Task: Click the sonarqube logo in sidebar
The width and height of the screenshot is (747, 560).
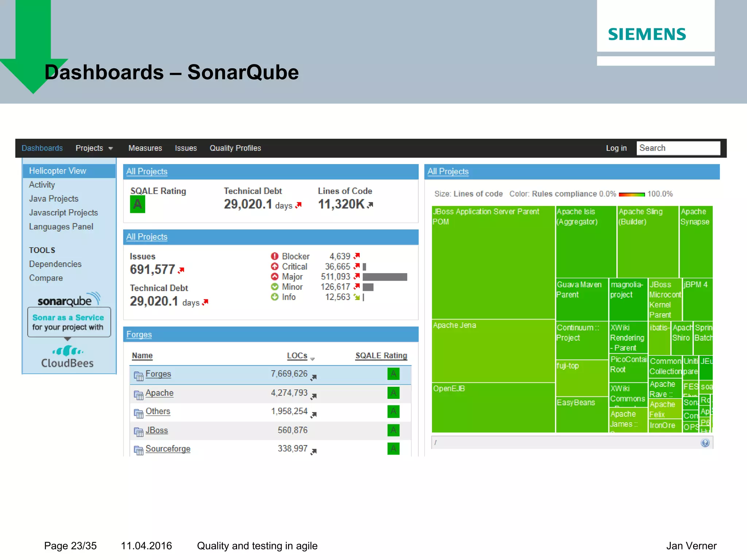Action: [69, 299]
